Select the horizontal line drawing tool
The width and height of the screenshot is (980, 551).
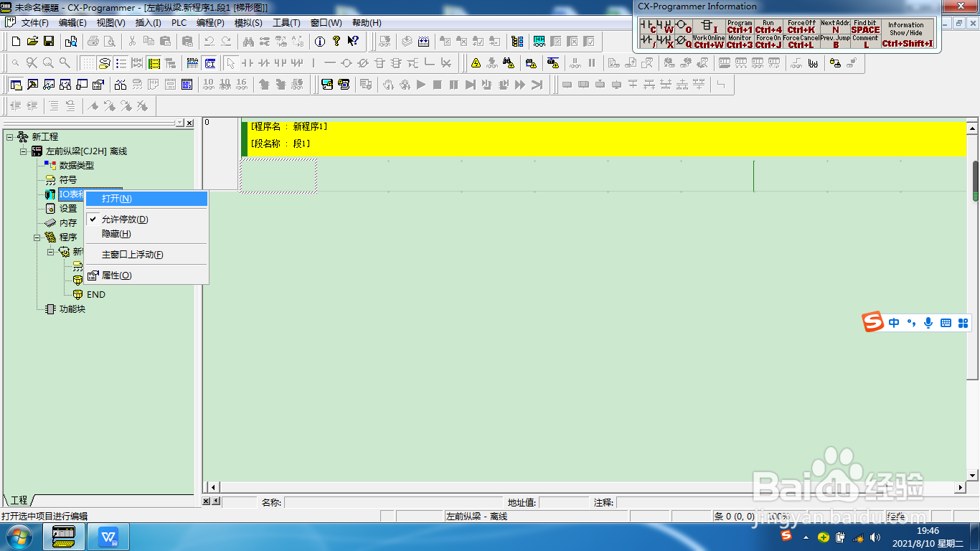pos(330,63)
